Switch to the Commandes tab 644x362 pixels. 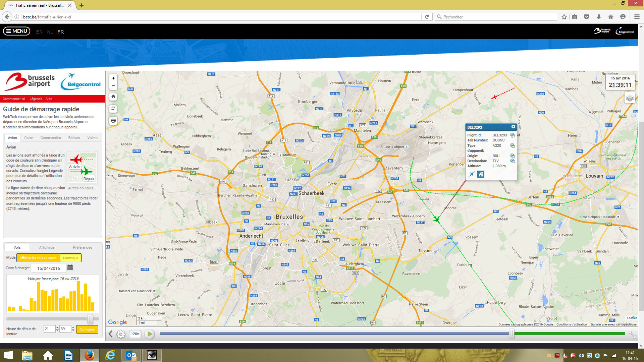point(51,138)
